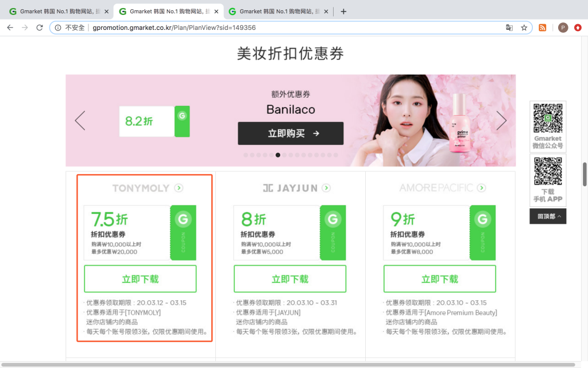The image size is (588, 368).
Task: Click the red update arrow icon
Action: pos(578,28)
